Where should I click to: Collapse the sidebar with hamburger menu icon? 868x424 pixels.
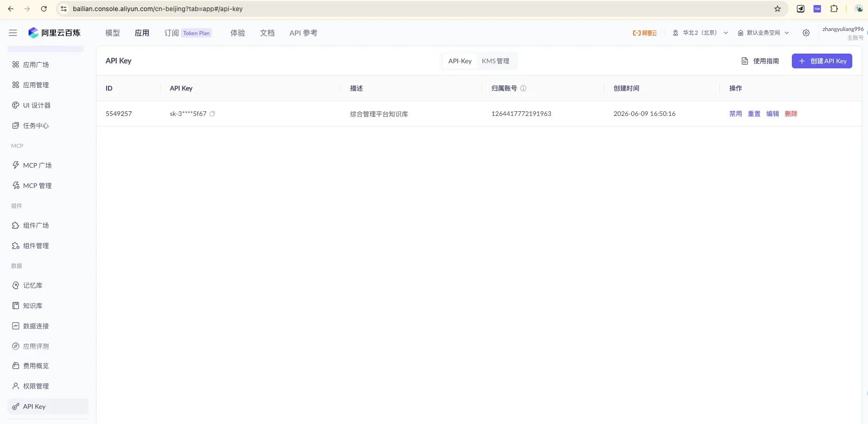(x=13, y=33)
